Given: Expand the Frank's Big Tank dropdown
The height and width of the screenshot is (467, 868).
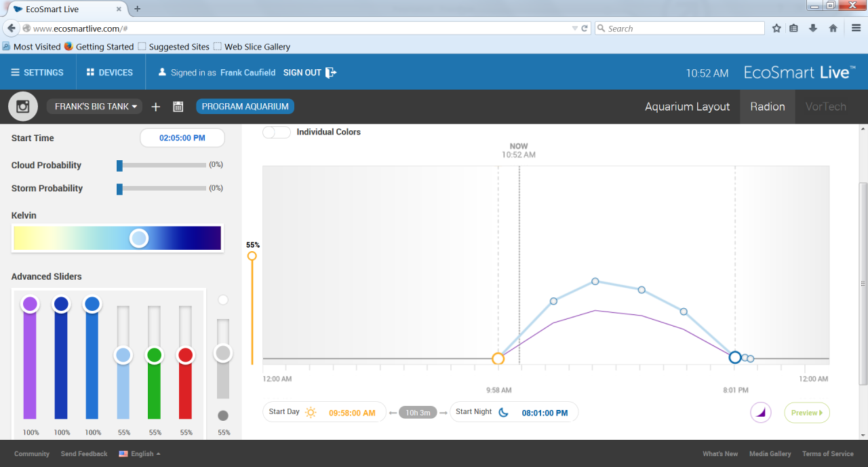Looking at the screenshot, I should pos(94,107).
